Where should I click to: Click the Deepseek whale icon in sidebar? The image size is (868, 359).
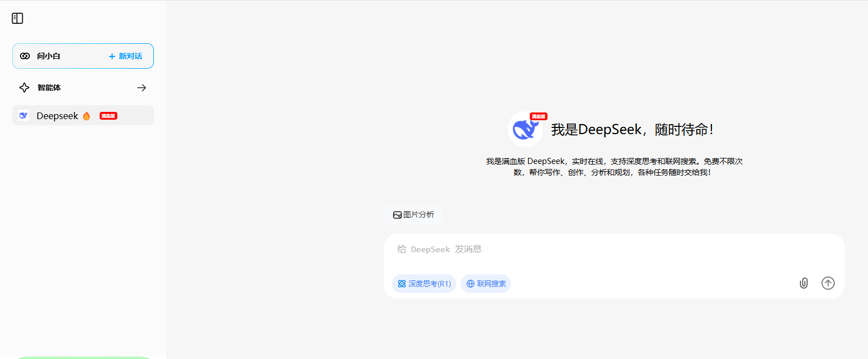pyautogui.click(x=23, y=115)
